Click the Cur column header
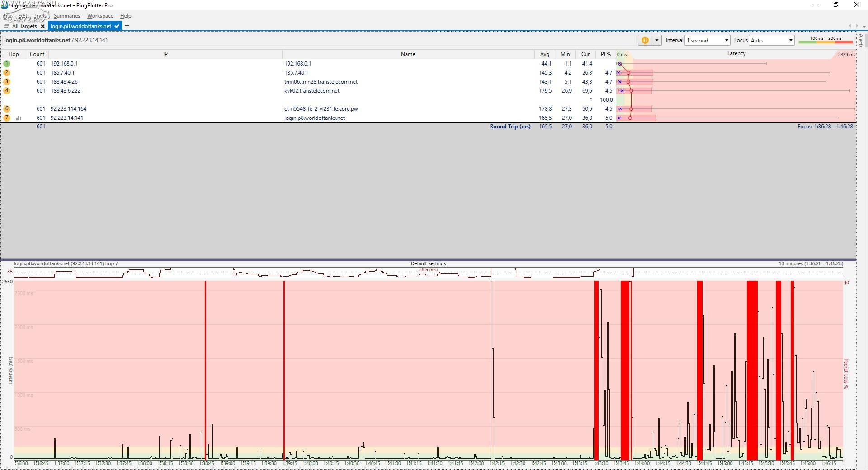The width and height of the screenshot is (868, 470). 585,54
